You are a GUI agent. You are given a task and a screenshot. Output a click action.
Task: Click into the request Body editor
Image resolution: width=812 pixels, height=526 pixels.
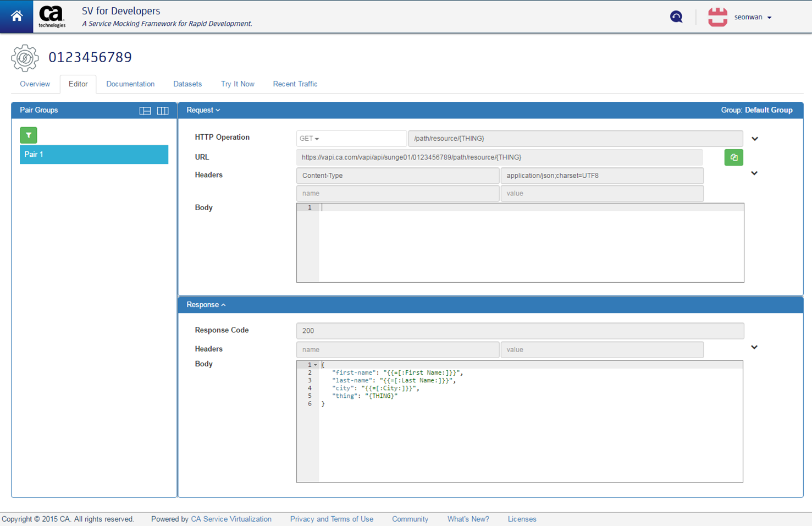click(x=520, y=243)
